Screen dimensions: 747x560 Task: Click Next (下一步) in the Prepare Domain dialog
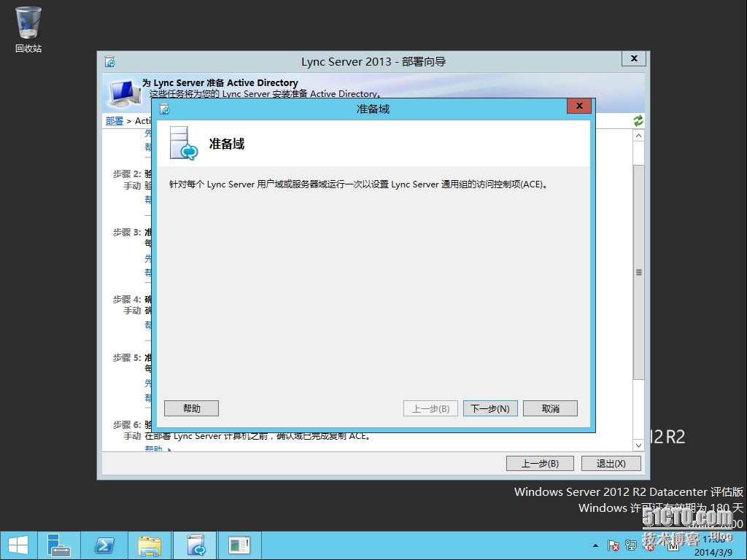point(490,408)
